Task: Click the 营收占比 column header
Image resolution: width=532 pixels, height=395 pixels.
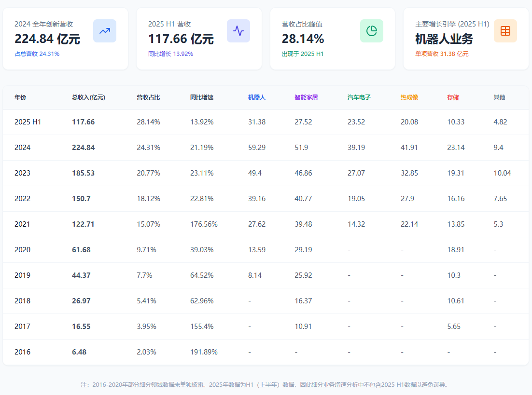Action: click(x=148, y=97)
